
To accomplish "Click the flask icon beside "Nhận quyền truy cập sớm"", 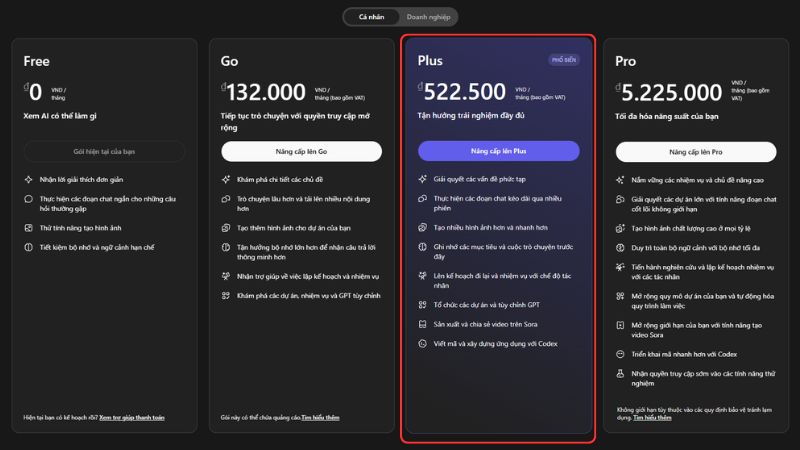I will (x=621, y=372).
